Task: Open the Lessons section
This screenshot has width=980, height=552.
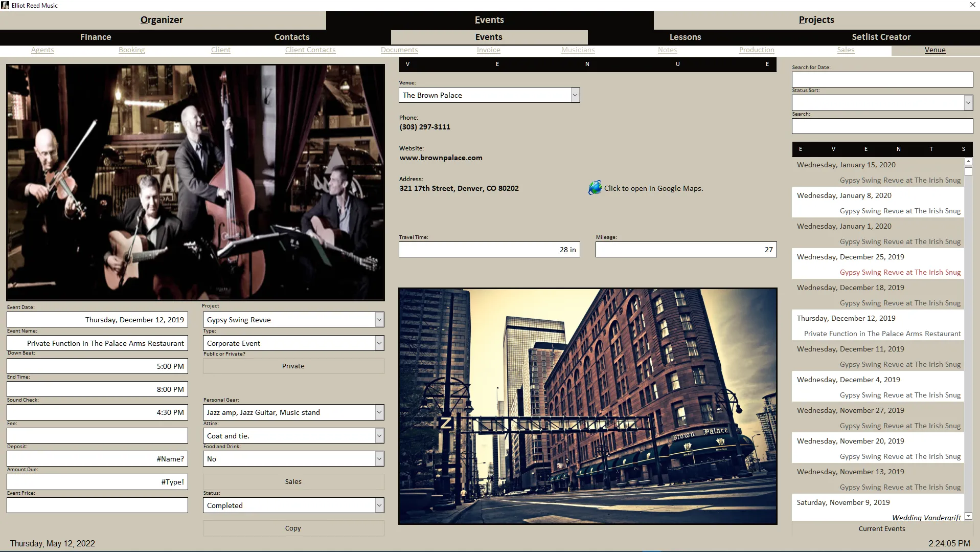Action: 685,37
